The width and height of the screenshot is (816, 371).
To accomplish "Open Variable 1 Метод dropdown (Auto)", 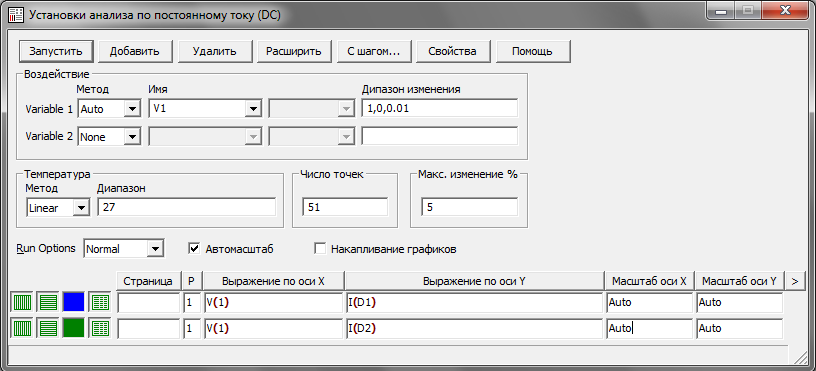I will (x=109, y=109).
